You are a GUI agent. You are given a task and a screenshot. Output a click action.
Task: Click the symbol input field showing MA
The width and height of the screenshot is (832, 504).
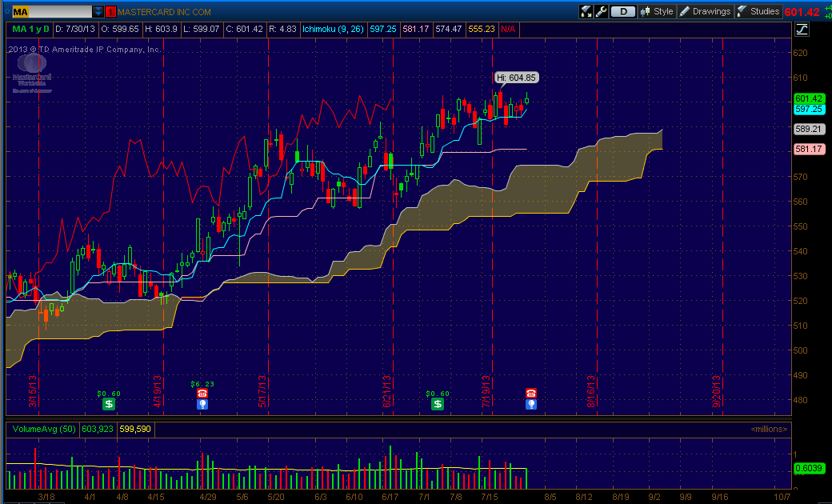click(51, 12)
